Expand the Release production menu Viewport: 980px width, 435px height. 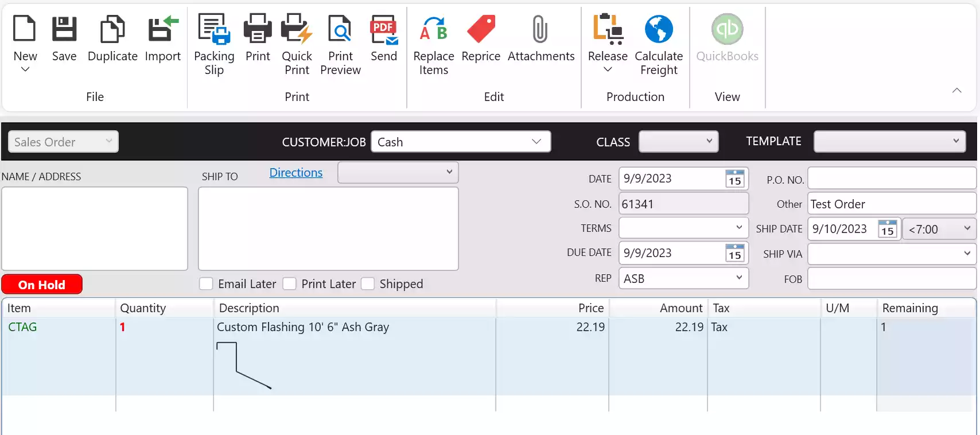608,69
